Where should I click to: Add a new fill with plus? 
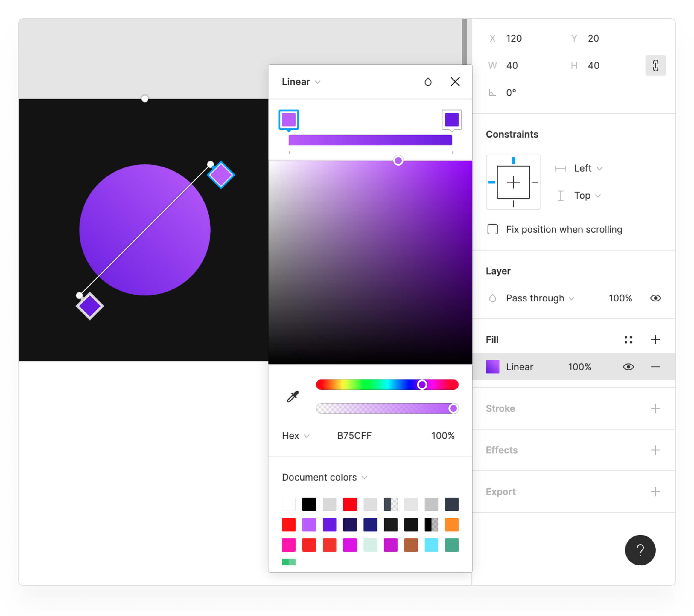point(655,340)
